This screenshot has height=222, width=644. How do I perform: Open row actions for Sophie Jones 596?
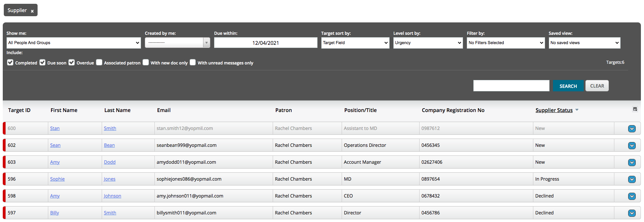pos(632,179)
